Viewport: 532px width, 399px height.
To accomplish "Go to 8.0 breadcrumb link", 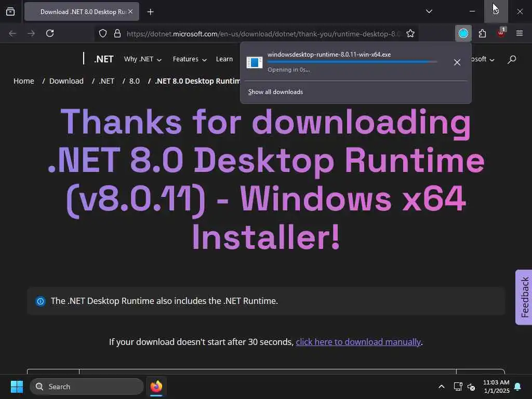I will [x=135, y=81].
